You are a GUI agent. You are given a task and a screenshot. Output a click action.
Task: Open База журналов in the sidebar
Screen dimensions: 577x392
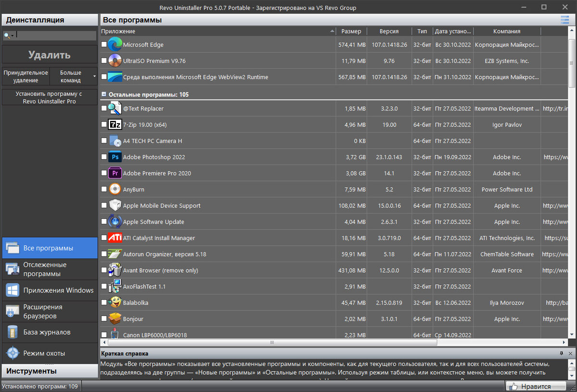pyautogui.click(x=50, y=332)
